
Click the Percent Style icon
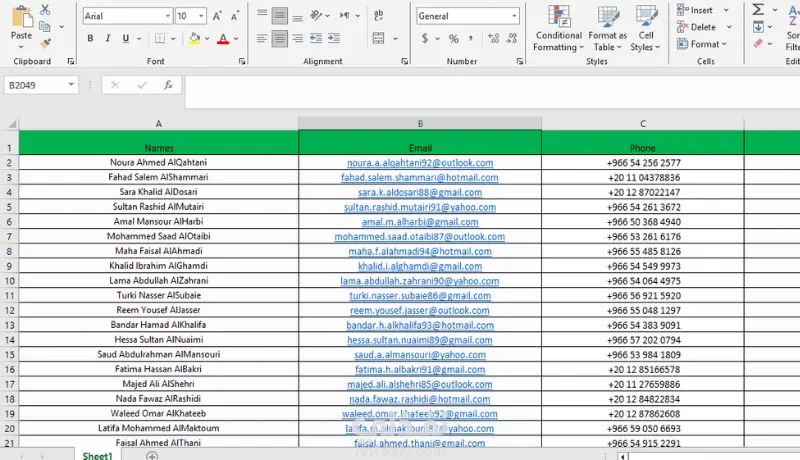click(453, 39)
